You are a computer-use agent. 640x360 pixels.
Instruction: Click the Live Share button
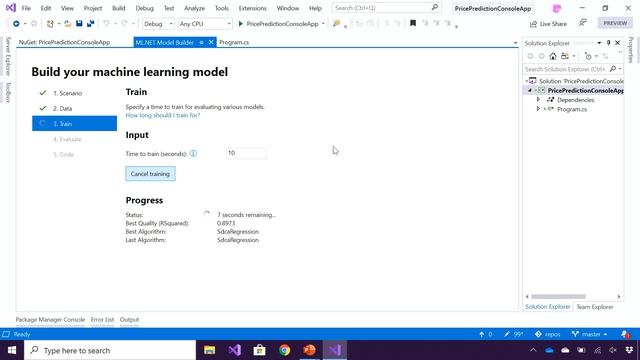pos(548,24)
